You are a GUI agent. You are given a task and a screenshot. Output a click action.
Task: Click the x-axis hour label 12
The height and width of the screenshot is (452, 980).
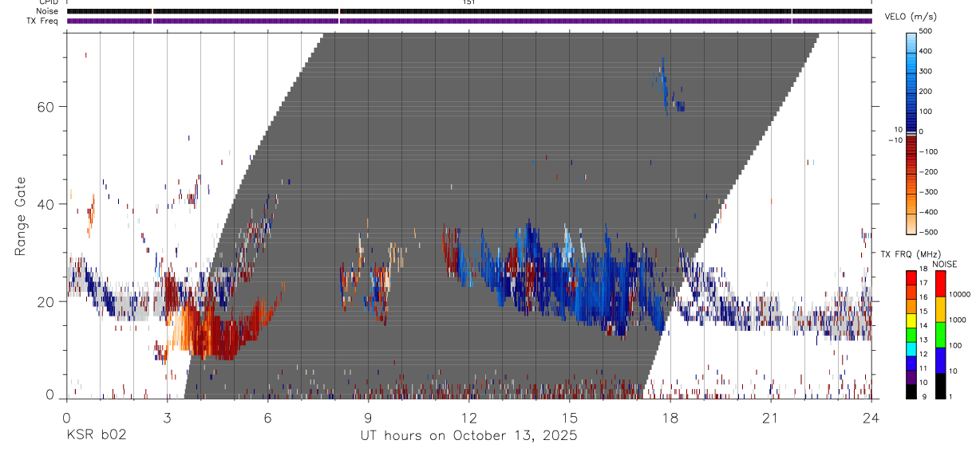(469, 417)
